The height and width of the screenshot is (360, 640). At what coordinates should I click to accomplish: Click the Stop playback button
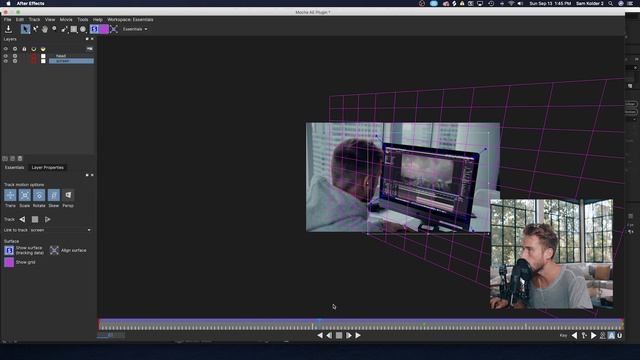pos(339,336)
